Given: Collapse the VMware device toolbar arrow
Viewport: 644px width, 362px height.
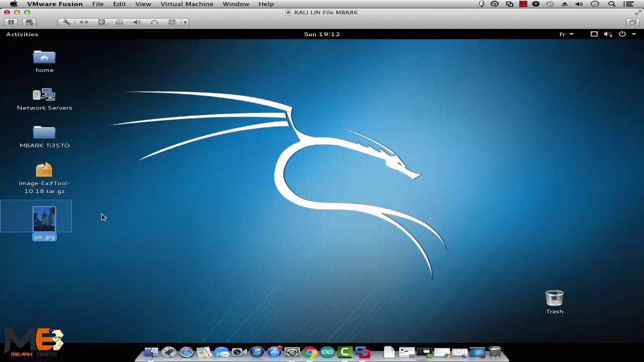Looking at the screenshot, I should (185, 22).
